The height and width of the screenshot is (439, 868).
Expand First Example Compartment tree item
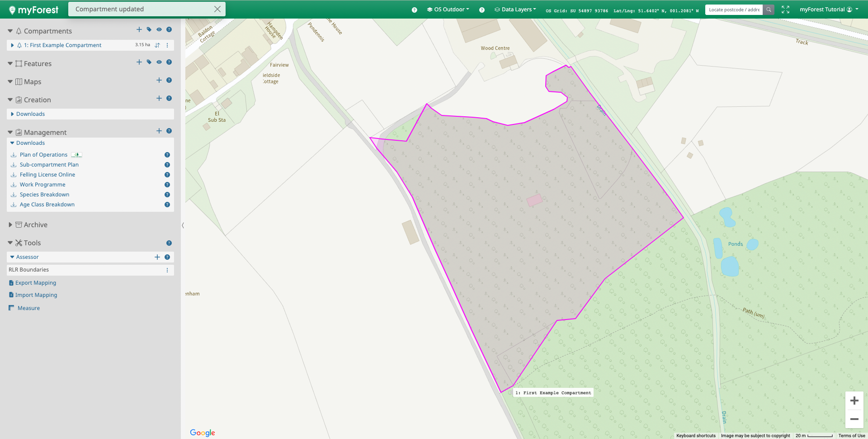[x=13, y=45]
